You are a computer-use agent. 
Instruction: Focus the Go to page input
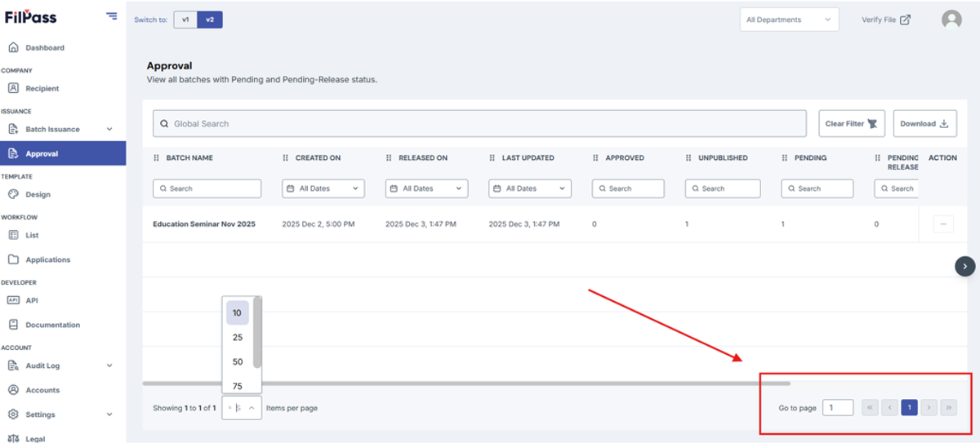click(x=838, y=407)
